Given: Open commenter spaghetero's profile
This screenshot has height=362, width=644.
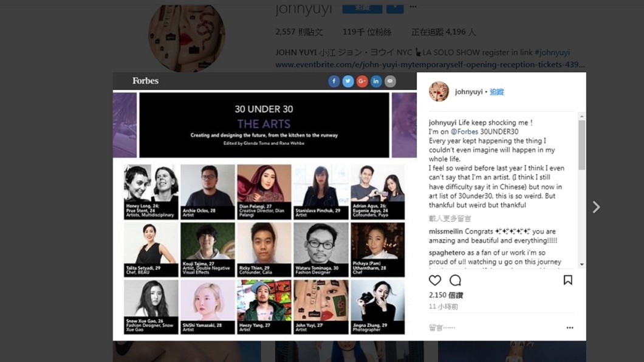Looking at the screenshot, I should (x=447, y=253).
